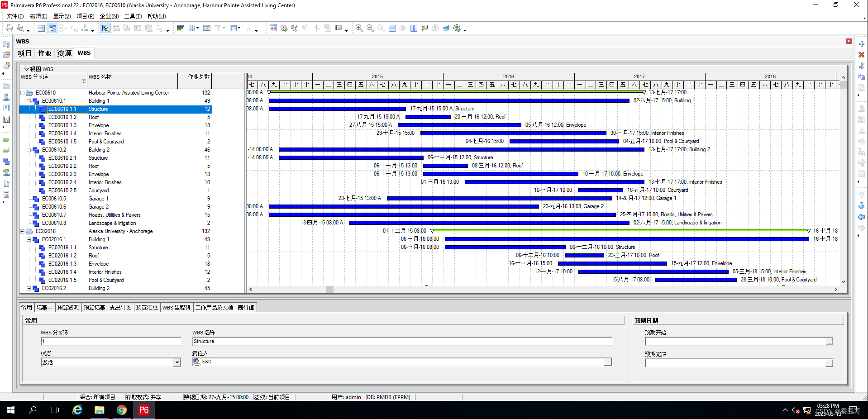The width and height of the screenshot is (868, 419).
Task: Collapse the EC00610.1 Building 1 node
Action: point(29,101)
